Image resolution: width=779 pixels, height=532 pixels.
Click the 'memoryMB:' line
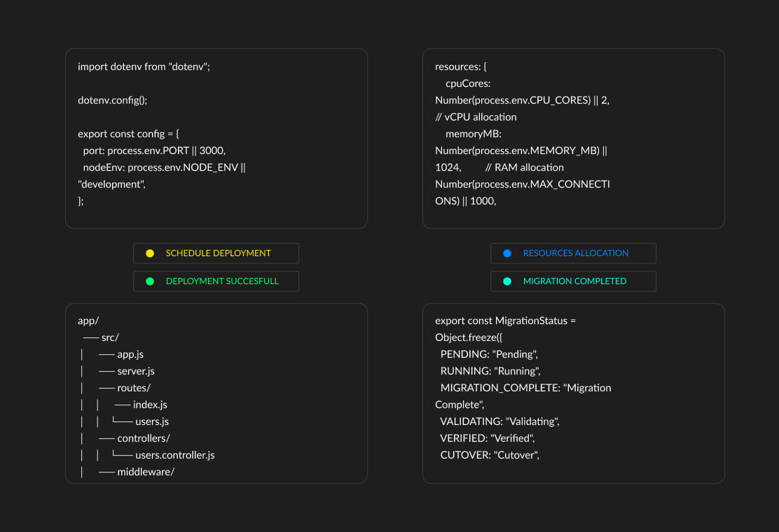click(x=474, y=134)
